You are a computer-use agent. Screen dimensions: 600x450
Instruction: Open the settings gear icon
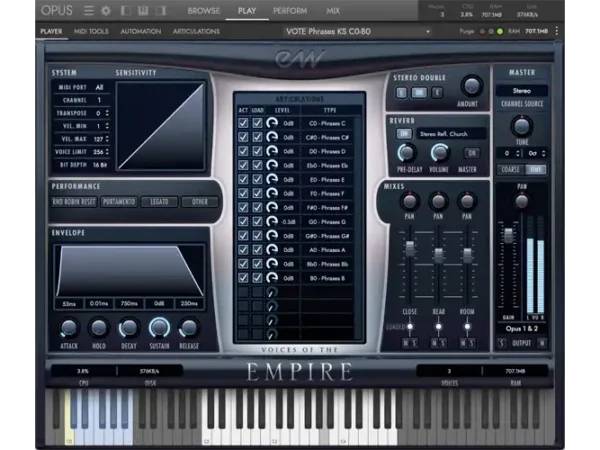point(106,10)
